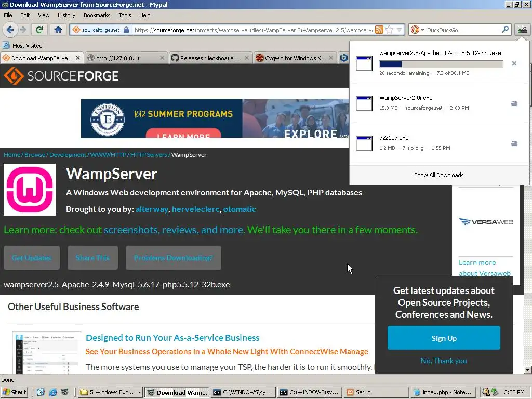Click the Problems Downloading? button
Screen dimensions: 532x399
point(174,258)
